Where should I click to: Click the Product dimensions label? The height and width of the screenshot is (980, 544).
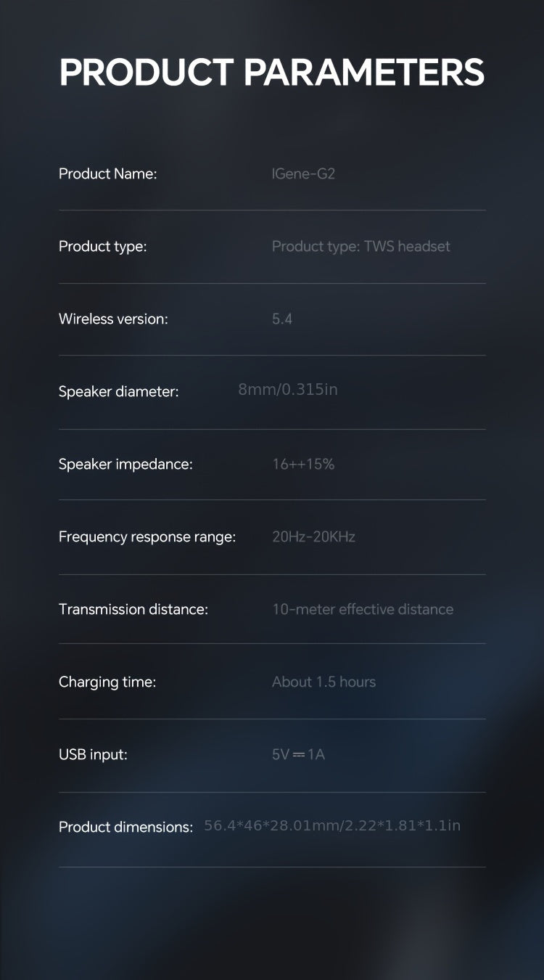click(x=125, y=828)
